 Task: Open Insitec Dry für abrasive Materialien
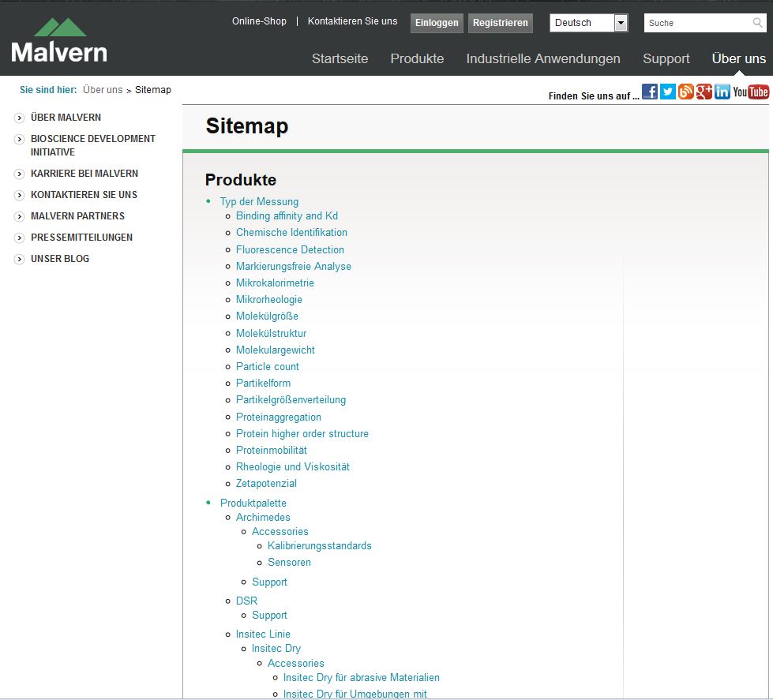tap(362, 678)
